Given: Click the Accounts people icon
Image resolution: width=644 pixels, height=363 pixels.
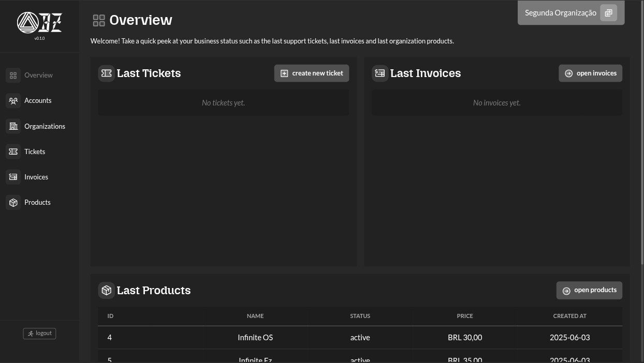Looking at the screenshot, I should click(x=13, y=101).
